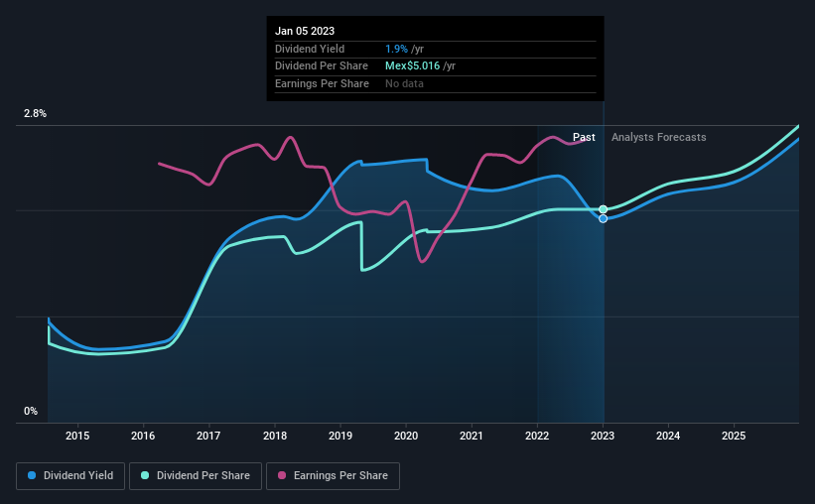Toggle the Dividend Yield legend button
This screenshot has width=815, height=504.
click(70, 476)
